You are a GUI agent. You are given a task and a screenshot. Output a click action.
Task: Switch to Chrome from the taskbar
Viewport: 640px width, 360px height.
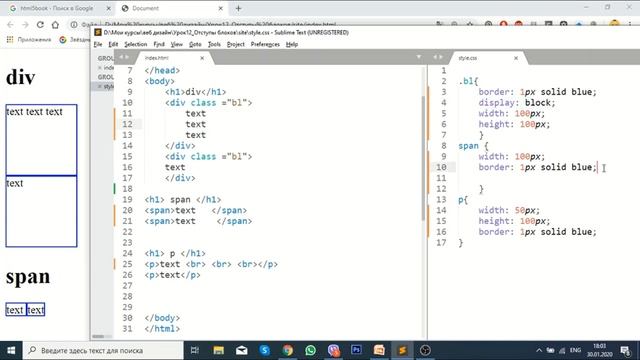[287, 350]
